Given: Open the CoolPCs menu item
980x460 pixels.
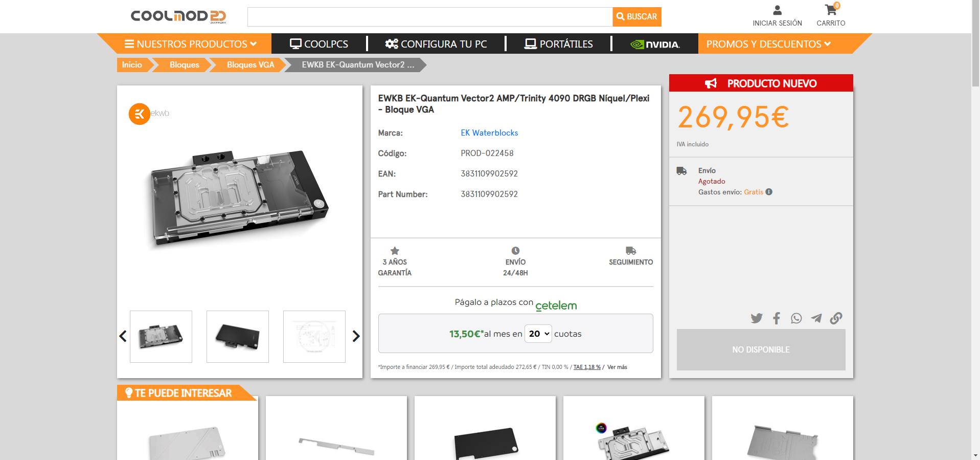Looking at the screenshot, I should [319, 44].
